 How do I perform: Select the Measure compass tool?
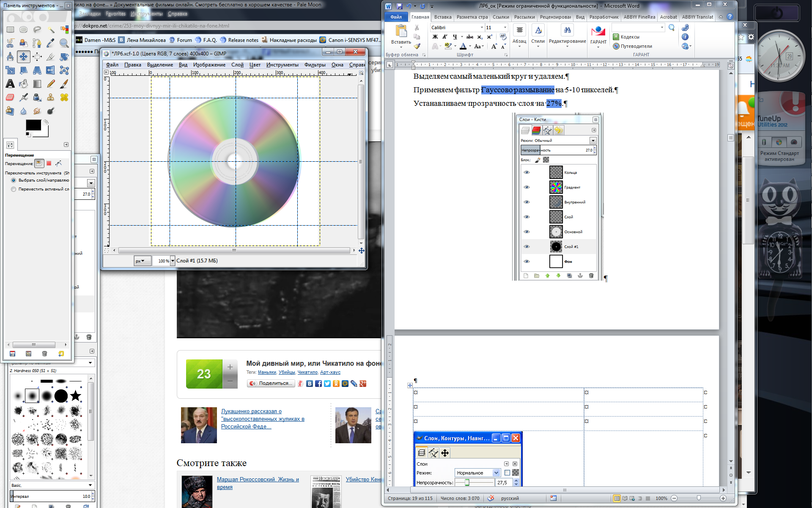point(10,57)
